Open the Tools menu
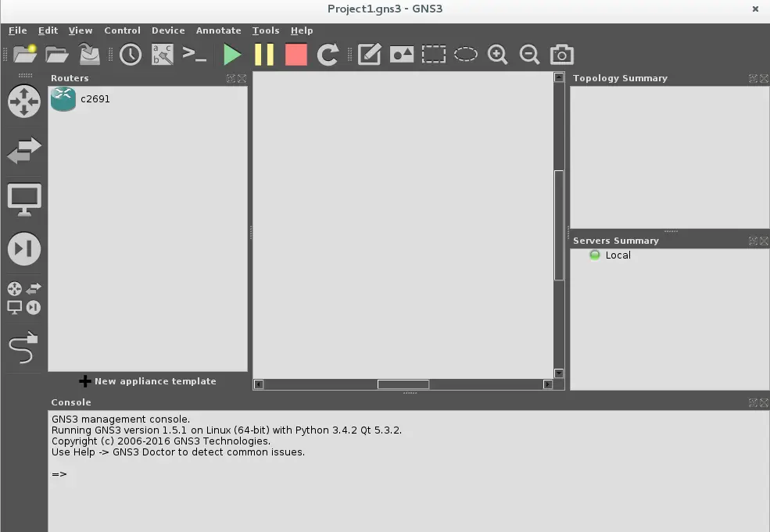This screenshot has width=770, height=532. (266, 30)
